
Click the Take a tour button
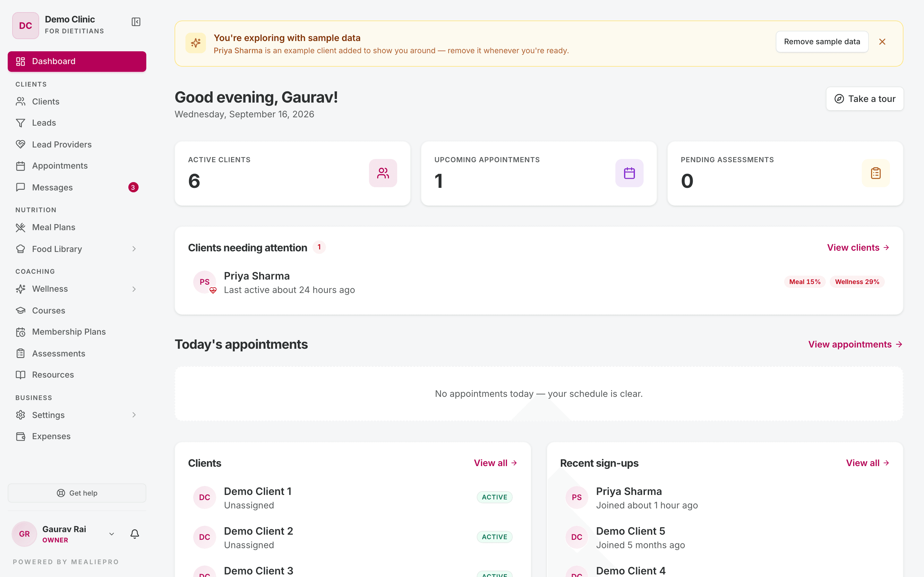coord(864,99)
